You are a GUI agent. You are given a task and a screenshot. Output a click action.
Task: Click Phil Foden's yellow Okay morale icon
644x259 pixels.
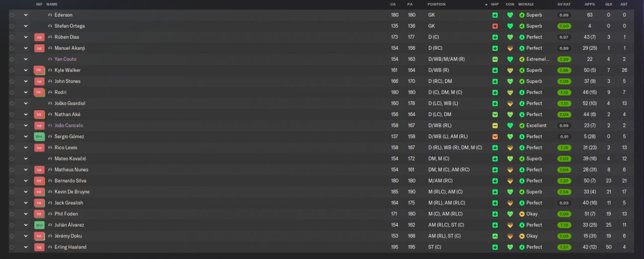(522, 214)
